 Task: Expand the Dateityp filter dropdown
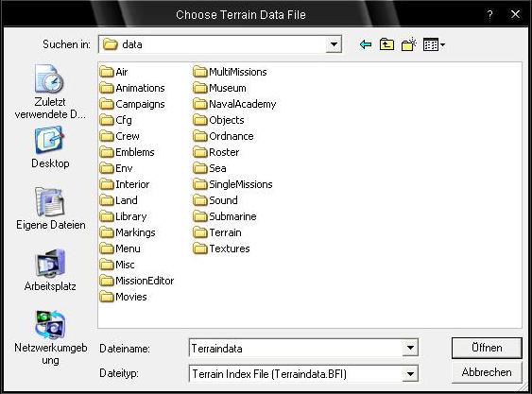[x=410, y=373]
